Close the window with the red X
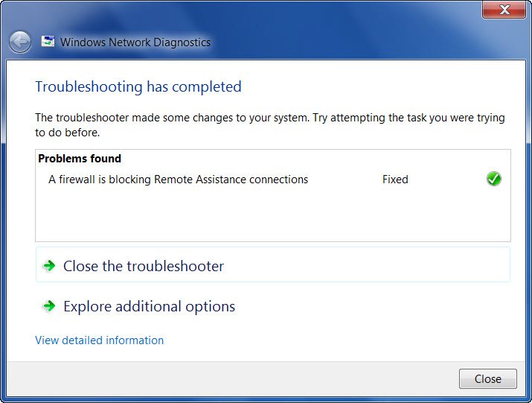 coord(504,10)
